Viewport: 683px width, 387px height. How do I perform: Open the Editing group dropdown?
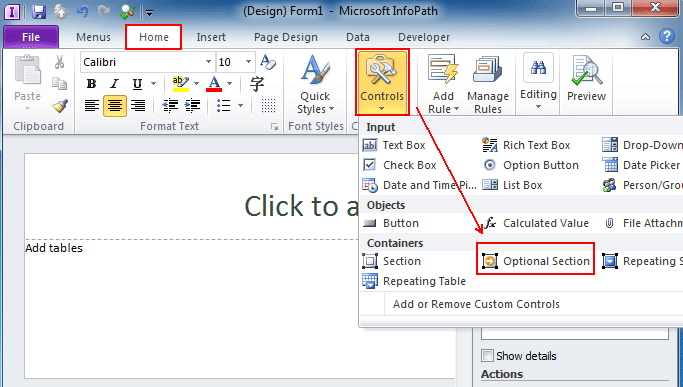point(538,82)
